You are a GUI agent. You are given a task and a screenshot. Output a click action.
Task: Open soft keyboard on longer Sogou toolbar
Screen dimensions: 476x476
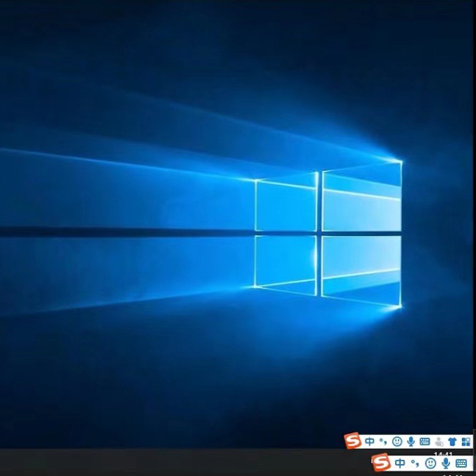[425, 441]
